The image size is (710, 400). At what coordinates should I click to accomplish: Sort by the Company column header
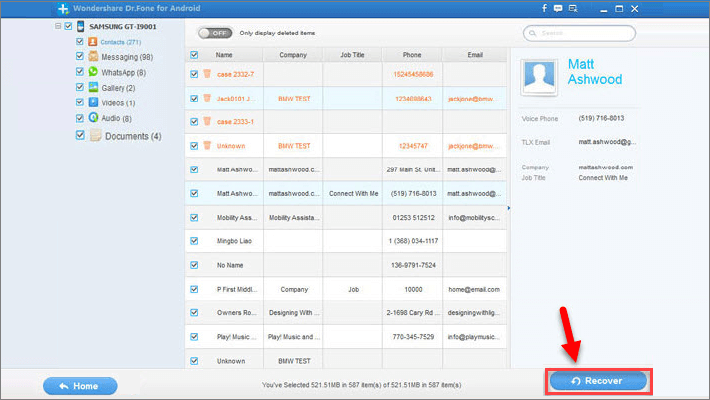[293, 55]
